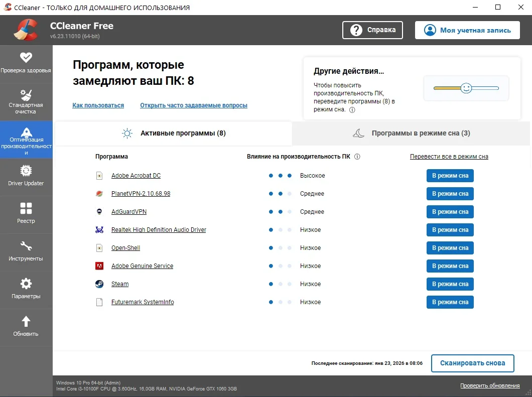Click the Windows 10 Pro system info text
The image size is (532, 397).
tap(88, 383)
